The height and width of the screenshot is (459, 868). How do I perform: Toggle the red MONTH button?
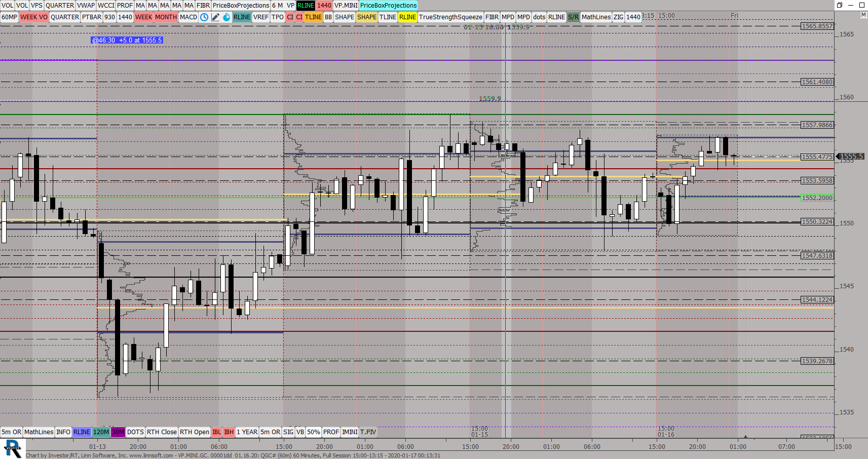coord(166,17)
